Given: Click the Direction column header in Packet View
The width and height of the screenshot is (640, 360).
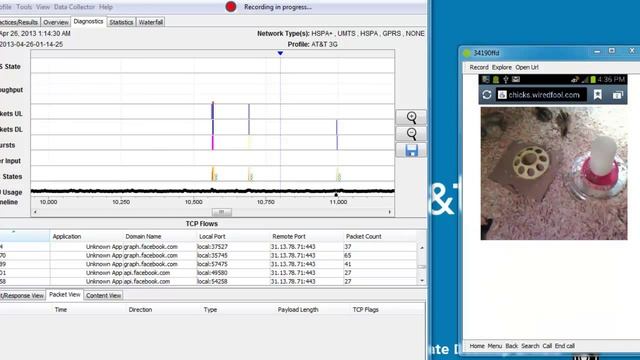Looking at the screenshot, I should coord(140,310).
